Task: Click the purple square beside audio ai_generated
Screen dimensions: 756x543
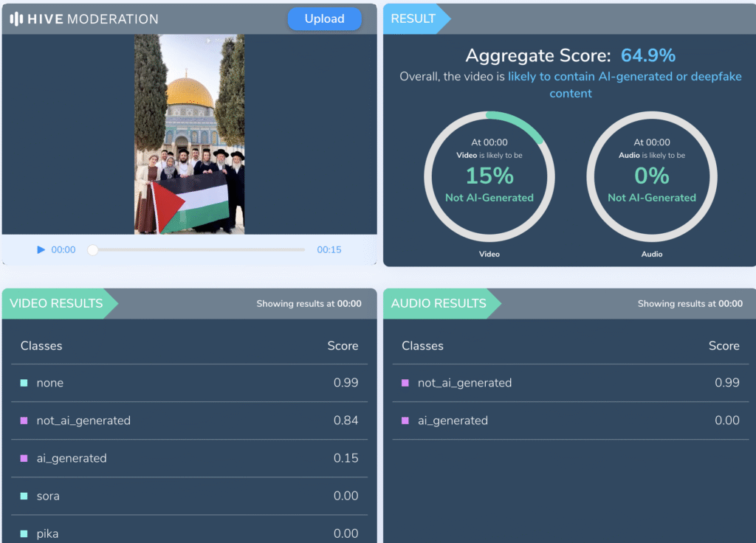Action: pyautogui.click(x=405, y=421)
